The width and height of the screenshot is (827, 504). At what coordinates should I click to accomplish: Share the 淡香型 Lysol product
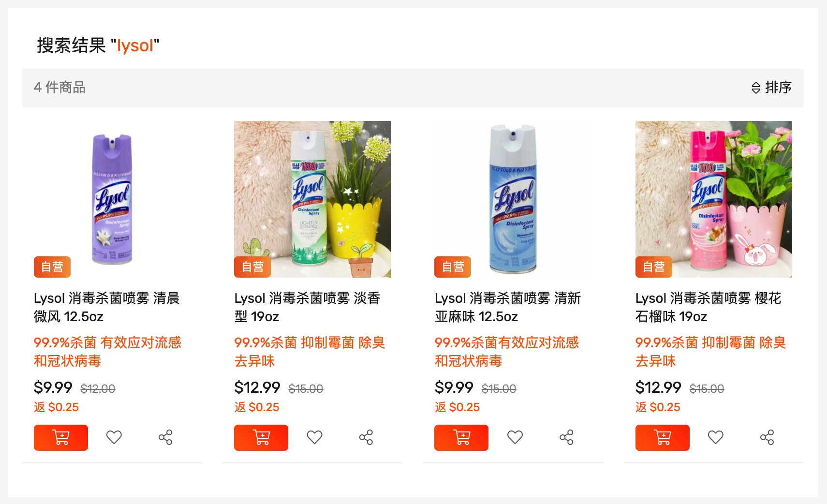(x=366, y=437)
